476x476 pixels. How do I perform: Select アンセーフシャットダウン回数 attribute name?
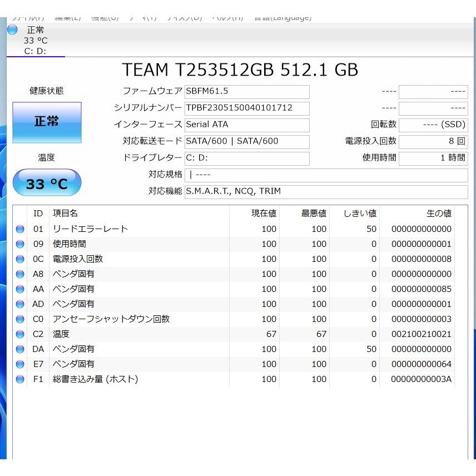[x=111, y=319]
